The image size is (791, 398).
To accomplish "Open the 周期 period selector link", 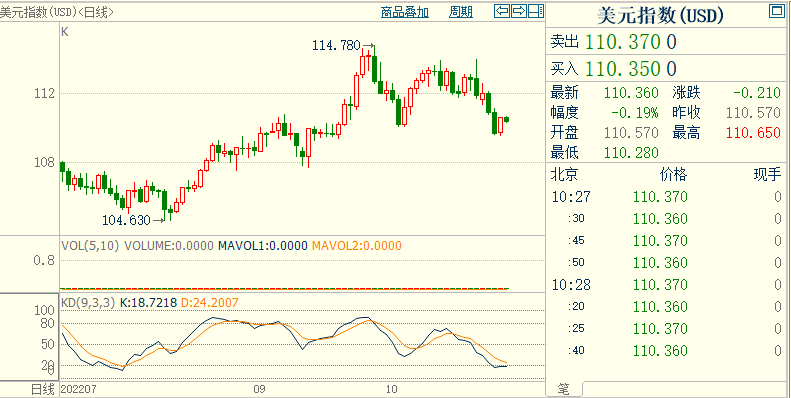I will click(461, 12).
